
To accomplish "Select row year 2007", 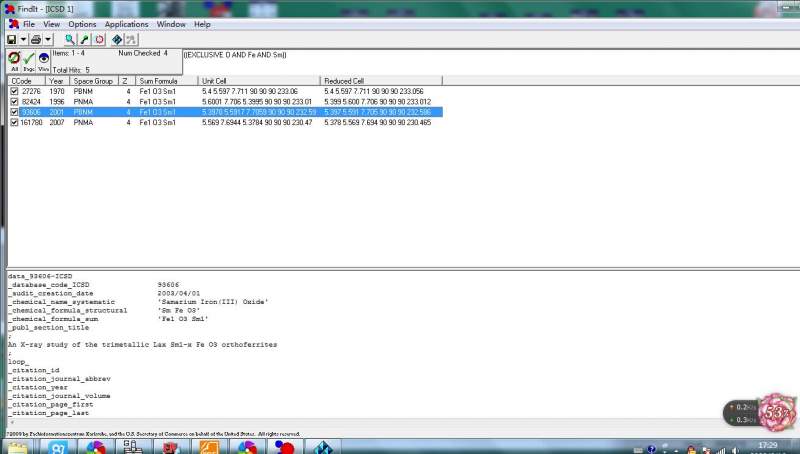I will coord(57,122).
